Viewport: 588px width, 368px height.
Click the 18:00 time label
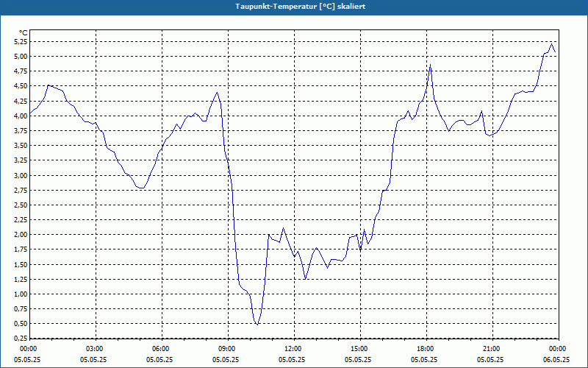pos(427,349)
